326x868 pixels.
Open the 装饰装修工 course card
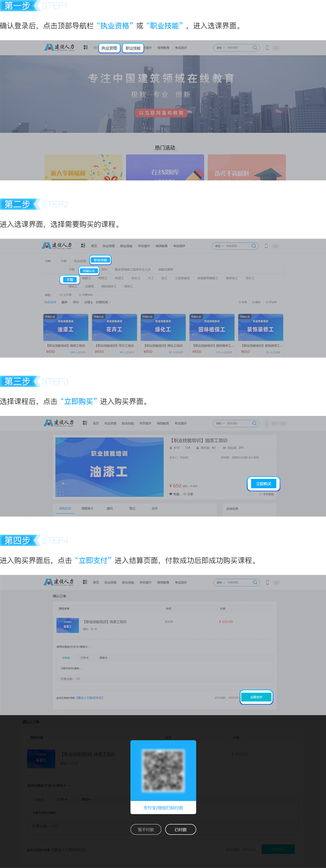click(260, 335)
